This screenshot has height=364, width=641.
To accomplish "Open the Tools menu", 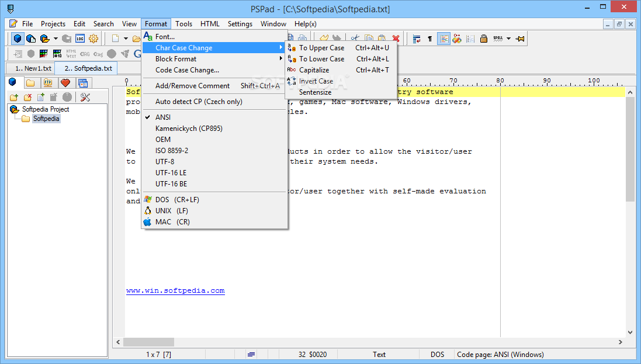I will (183, 24).
